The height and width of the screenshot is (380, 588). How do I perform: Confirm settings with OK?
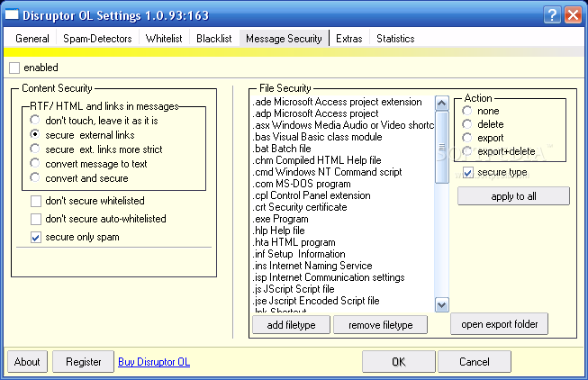[399, 362]
